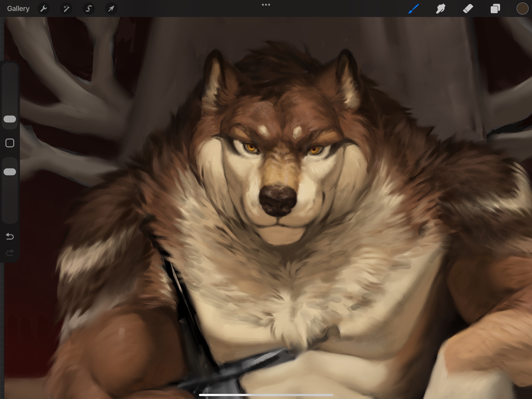
Task: Click the brush size slider handle
Action: (x=10, y=119)
